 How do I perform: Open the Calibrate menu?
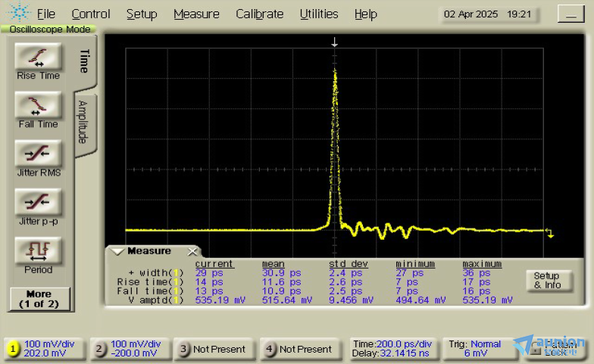point(259,14)
